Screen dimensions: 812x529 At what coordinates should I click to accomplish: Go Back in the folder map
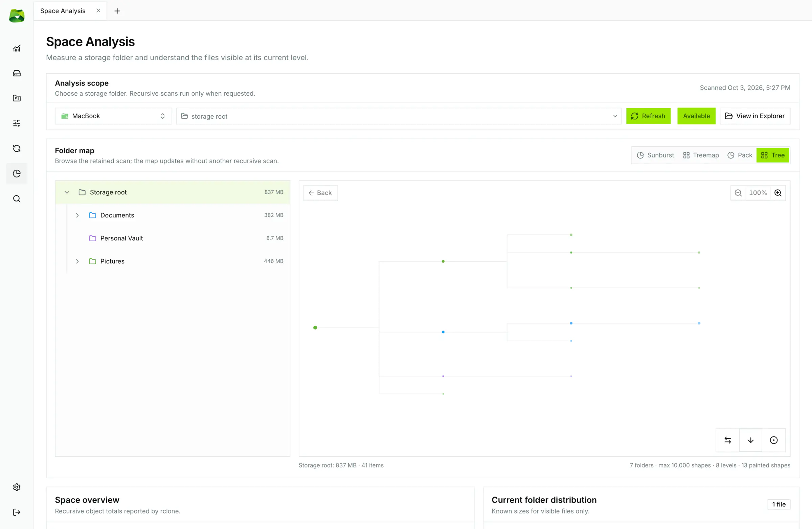[320, 193]
